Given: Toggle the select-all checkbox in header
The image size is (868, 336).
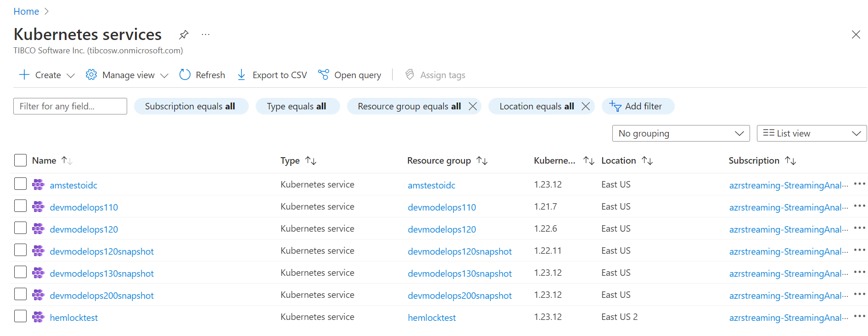Looking at the screenshot, I should 20,160.
